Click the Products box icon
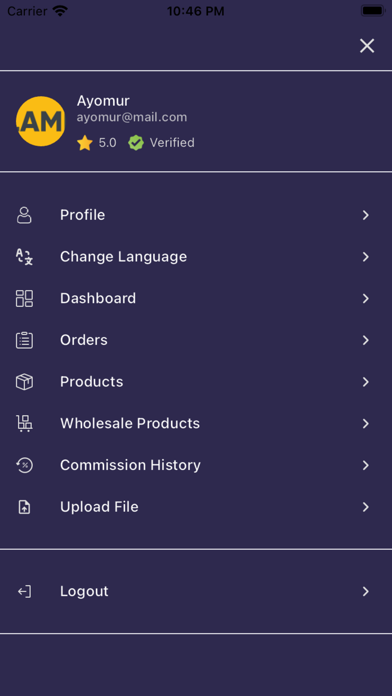The image size is (392, 696). pos(24,382)
